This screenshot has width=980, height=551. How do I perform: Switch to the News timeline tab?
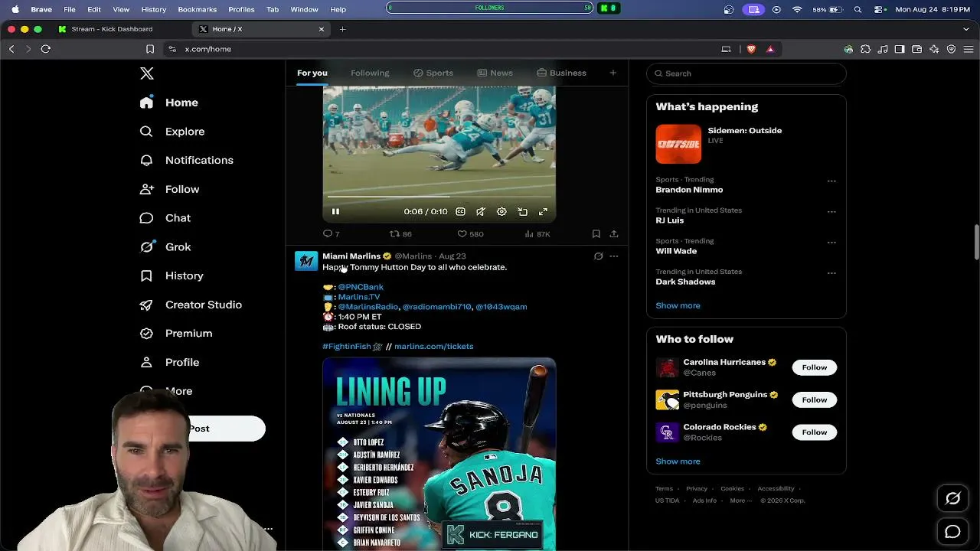tap(495, 73)
